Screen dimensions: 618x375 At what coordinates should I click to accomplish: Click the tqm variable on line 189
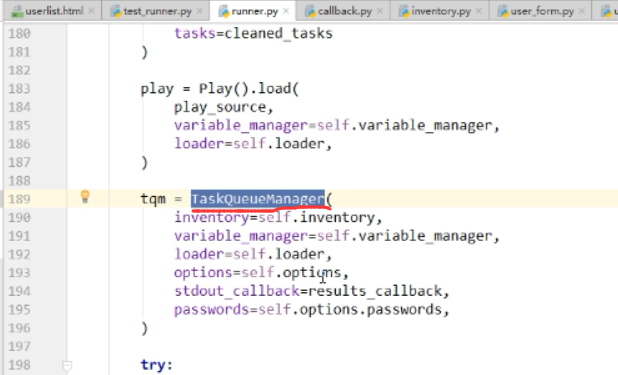[153, 199]
